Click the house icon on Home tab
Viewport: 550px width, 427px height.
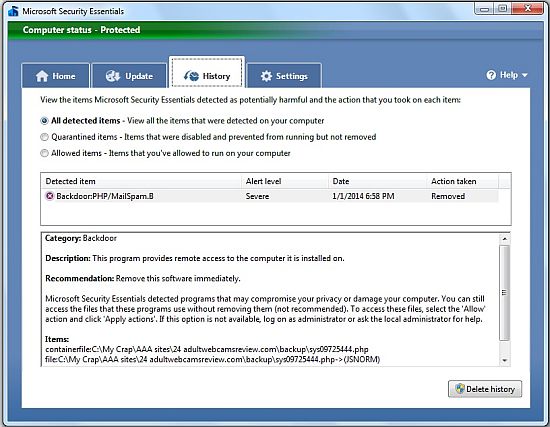pyautogui.click(x=42, y=76)
